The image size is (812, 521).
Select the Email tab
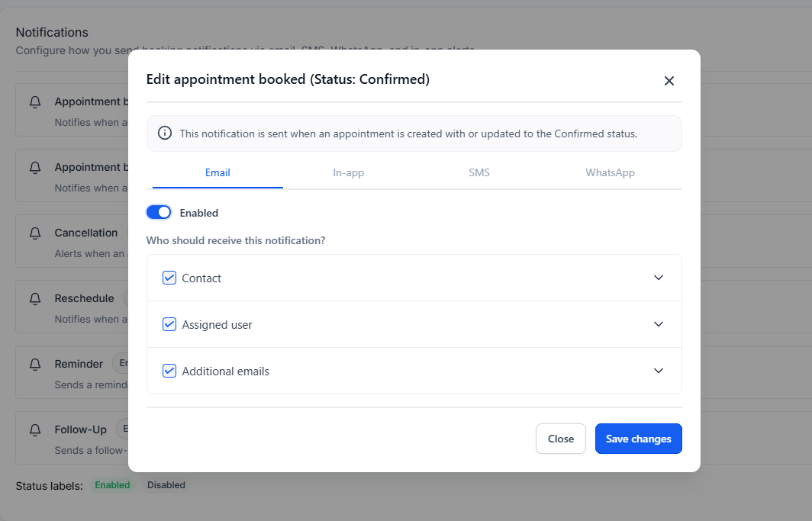coord(217,173)
